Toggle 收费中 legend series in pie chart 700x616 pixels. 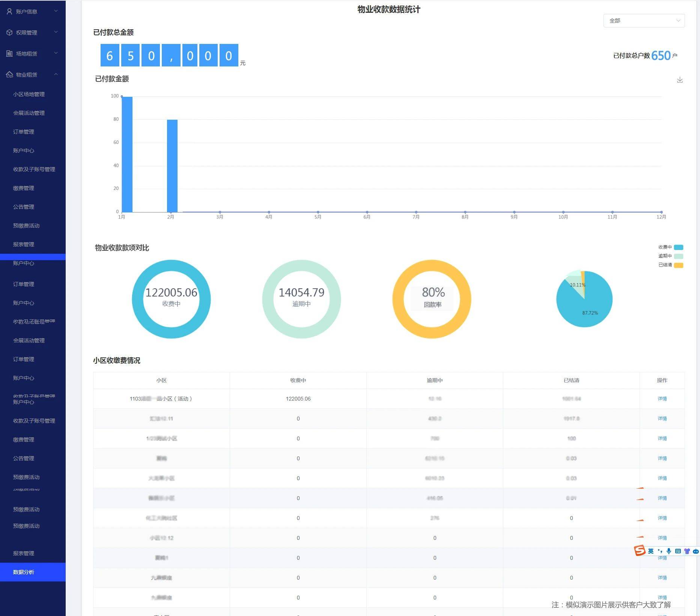(678, 247)
